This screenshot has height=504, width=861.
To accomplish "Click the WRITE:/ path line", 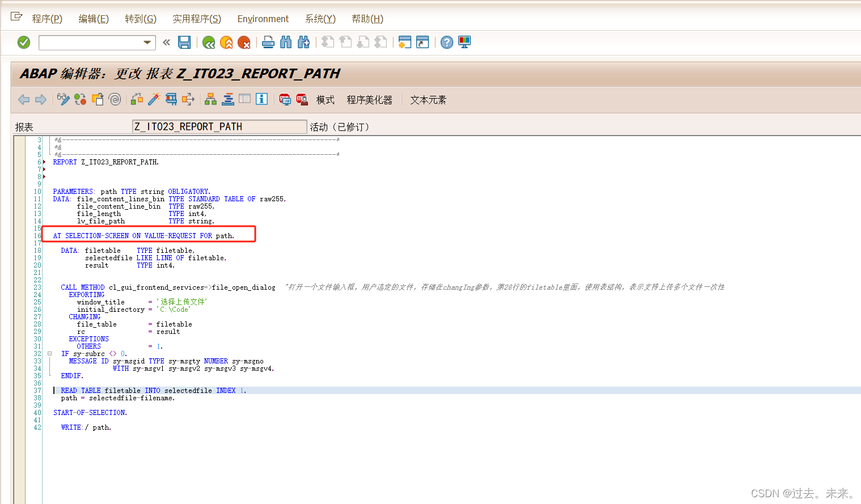I will [x=86, y=427].
